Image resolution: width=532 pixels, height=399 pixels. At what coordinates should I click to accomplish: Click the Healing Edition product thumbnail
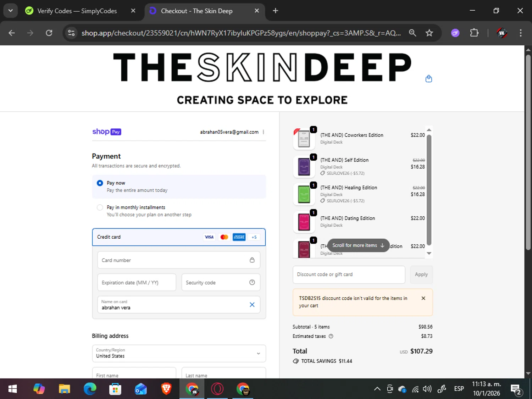(x=304, y=194)
